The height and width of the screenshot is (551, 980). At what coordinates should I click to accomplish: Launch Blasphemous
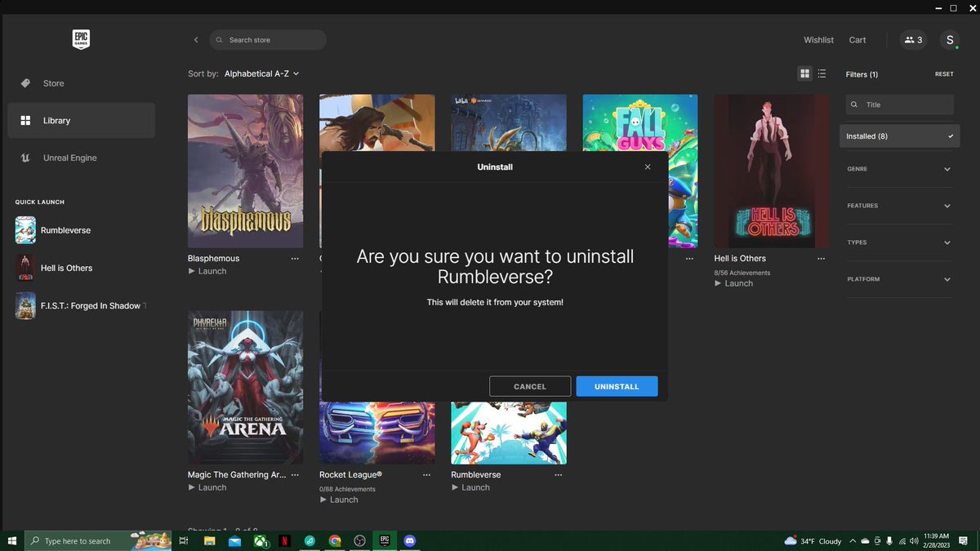click(207, 271)
